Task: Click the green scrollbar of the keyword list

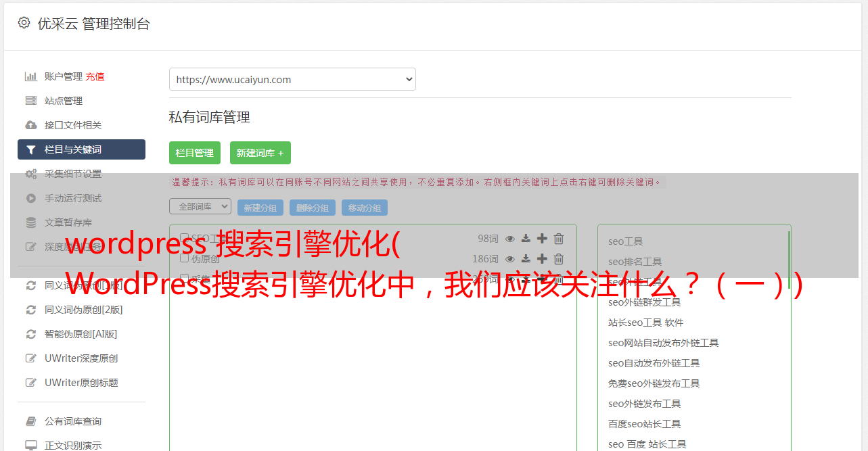Action: pos(789,260)
